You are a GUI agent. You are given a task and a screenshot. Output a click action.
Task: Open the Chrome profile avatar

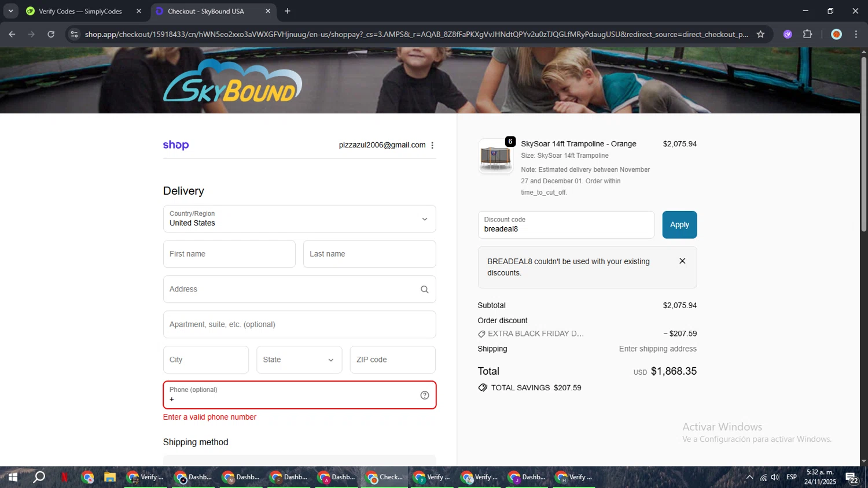(836, 35)
